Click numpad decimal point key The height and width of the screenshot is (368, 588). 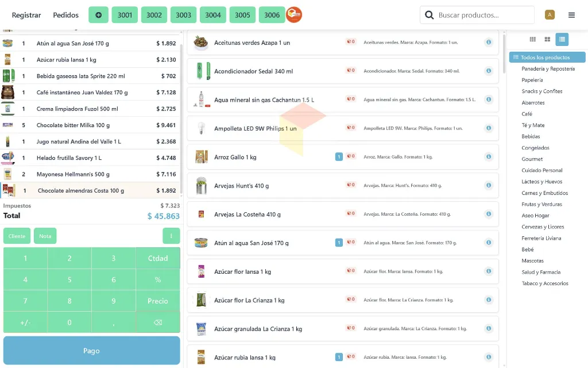(x=114, y=322)
